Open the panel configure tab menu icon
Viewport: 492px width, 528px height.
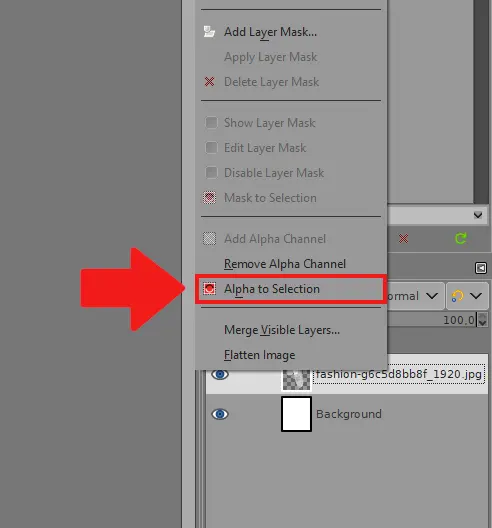(481, 268)
